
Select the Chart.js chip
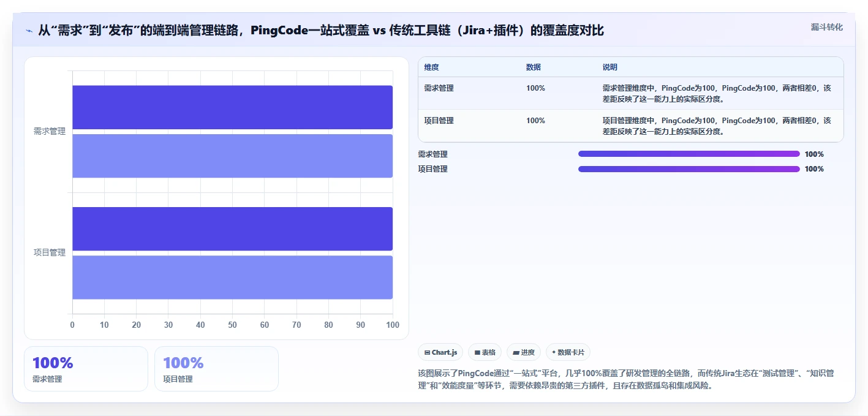[440, 352]
